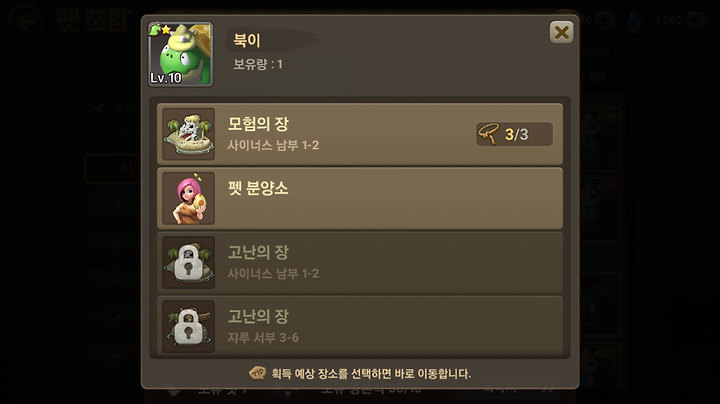Close the 북이 acquisition popup
The image size is (720, 404).
[x=561, y=33]
